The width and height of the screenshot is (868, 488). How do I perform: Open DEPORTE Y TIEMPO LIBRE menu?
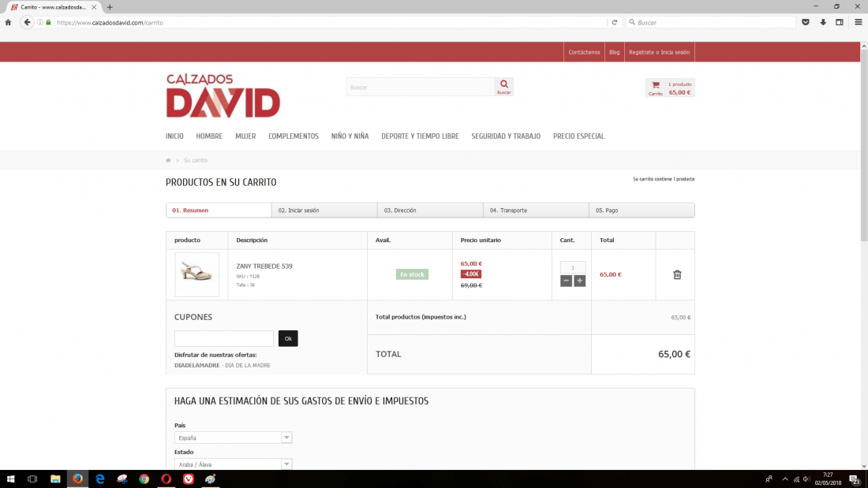tap(420, 136)
